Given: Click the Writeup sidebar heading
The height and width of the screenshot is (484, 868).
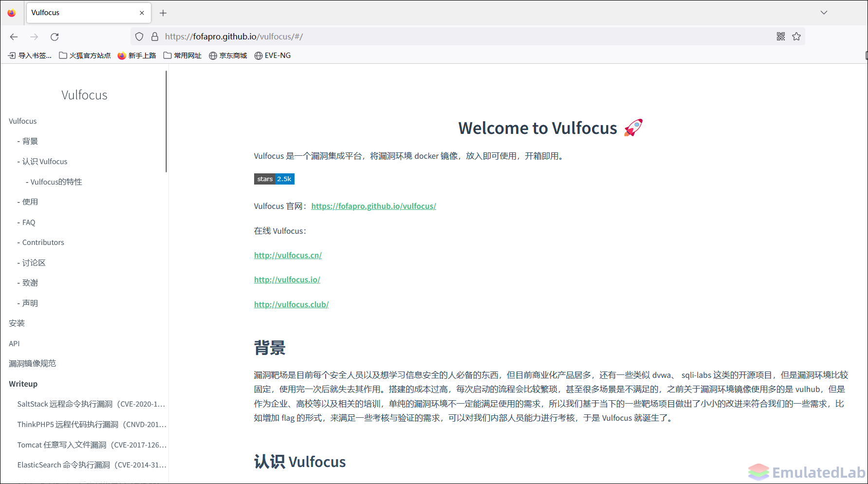Looking at the screenshot, I should [23, 384].
